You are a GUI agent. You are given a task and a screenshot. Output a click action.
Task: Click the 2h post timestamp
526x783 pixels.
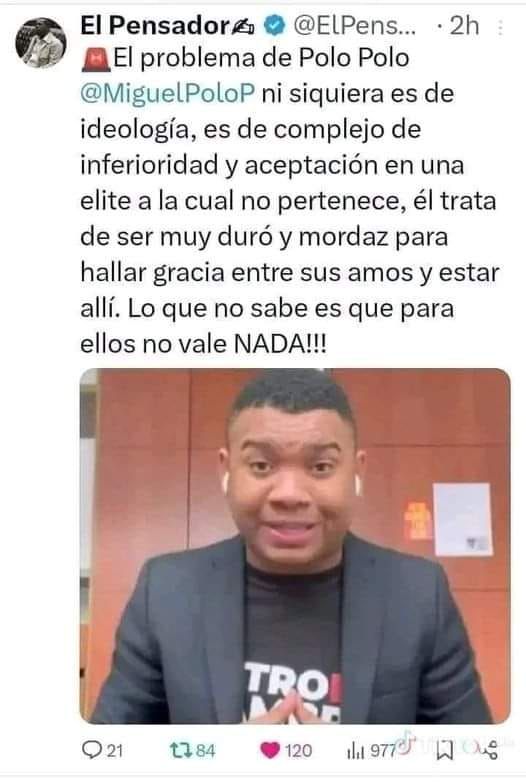pos(464,26)
